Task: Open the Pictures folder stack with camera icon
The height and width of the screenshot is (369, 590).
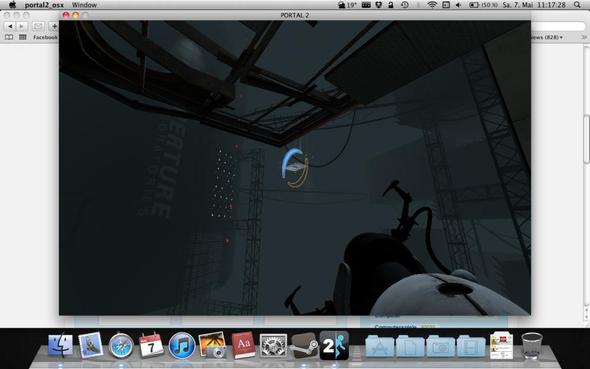Action: (x=441, y=346)
